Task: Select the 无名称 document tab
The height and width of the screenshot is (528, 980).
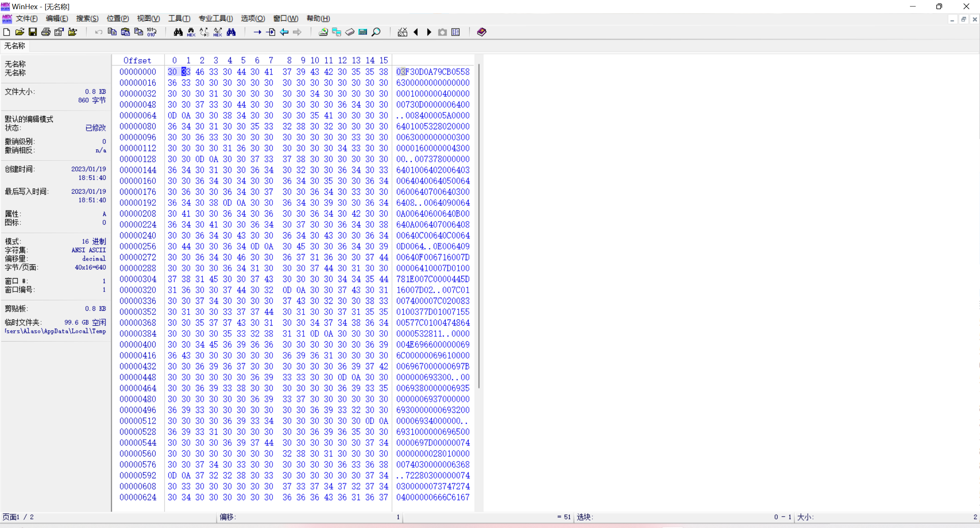Action: pyautogui.click(x=15, y=46)
